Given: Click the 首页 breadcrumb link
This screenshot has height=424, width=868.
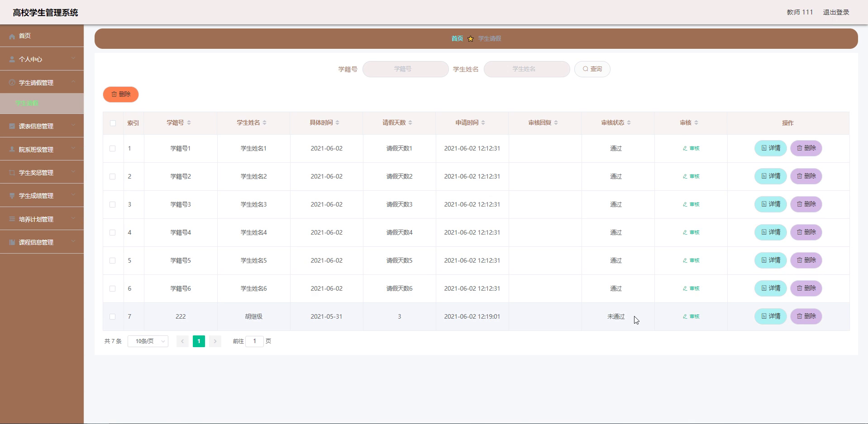Looking at the screenshot, I should click(x=457, y=38).
